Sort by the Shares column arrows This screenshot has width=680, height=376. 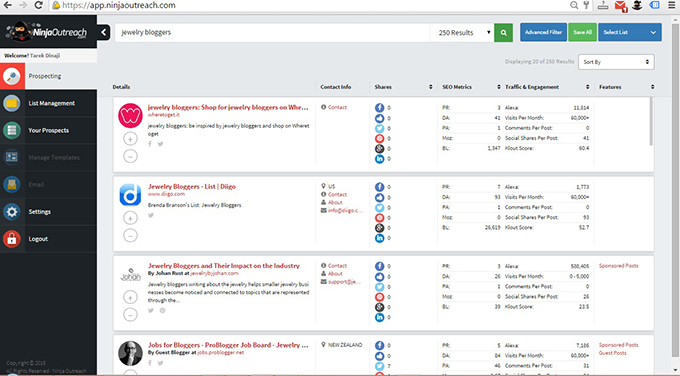pos(431,87)
